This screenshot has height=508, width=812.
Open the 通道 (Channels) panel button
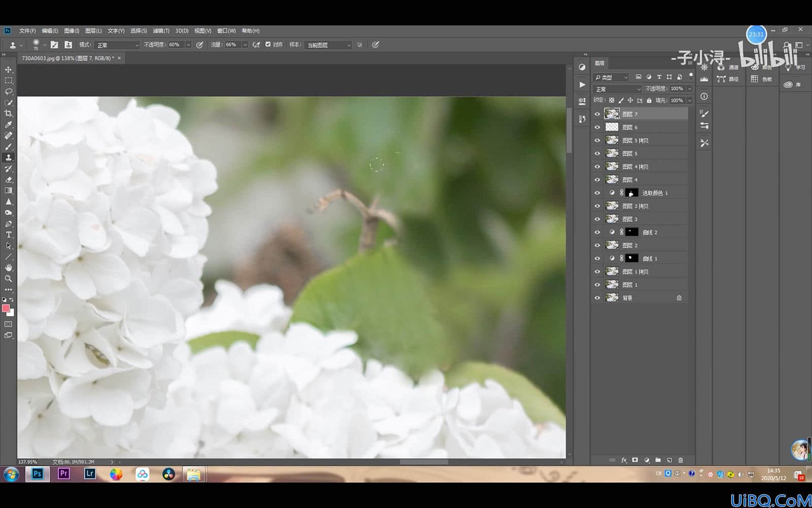[728, 67]
